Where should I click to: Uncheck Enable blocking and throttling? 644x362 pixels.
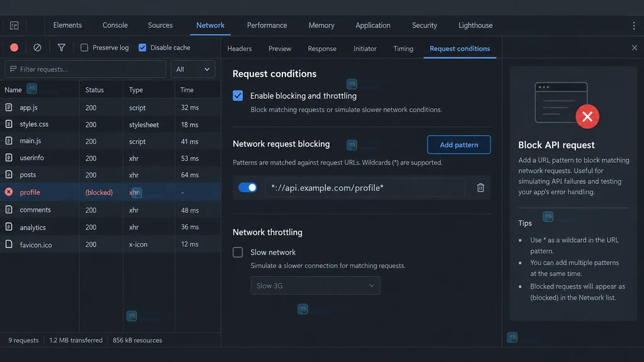click(238, 96)
